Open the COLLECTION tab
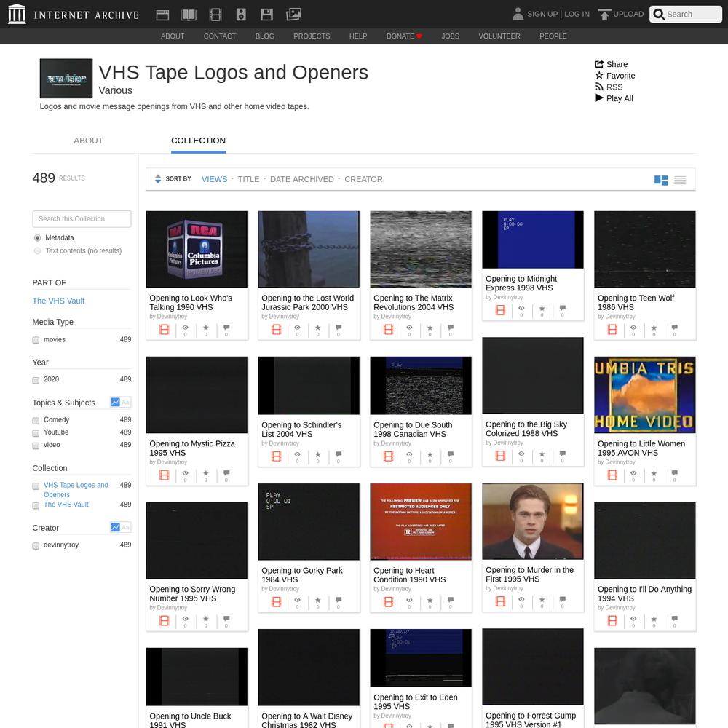 (198, 141)
